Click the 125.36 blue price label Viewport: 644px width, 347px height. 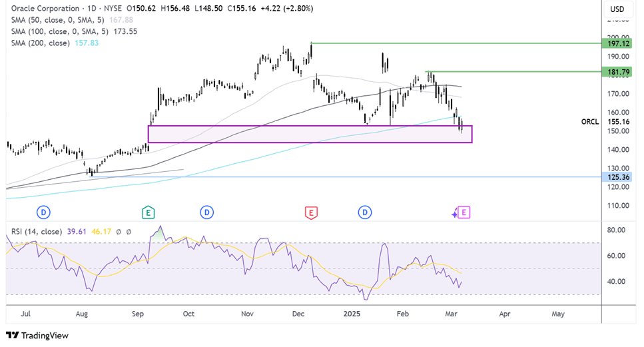point(617,177)
